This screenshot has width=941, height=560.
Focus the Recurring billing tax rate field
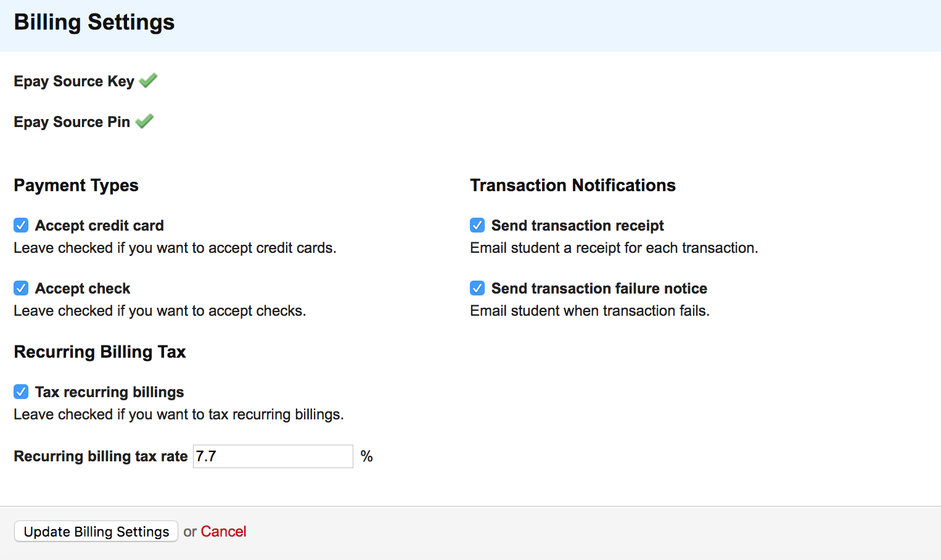click(x=273, y=456)
